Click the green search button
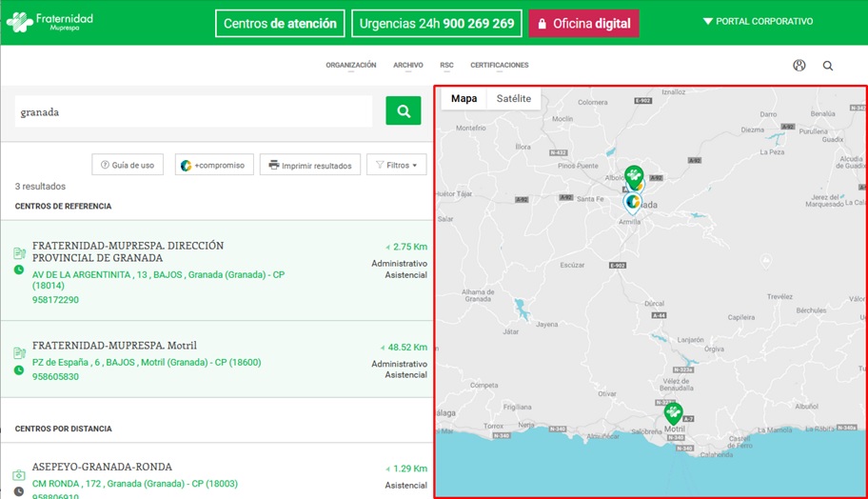The width and height of the screenshot is (868, 499). click(403, 110)
